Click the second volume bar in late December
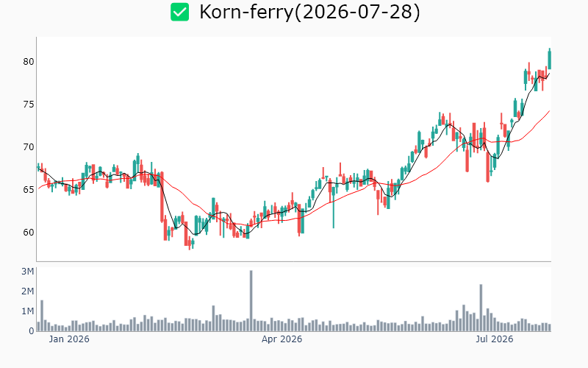Viewport: 588px width, 368px height. 42,316
